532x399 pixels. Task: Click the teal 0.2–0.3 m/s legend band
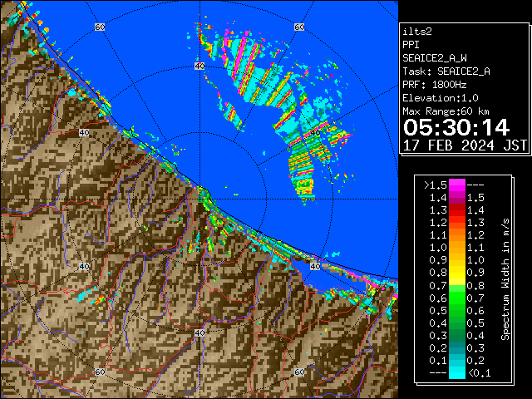457,348
